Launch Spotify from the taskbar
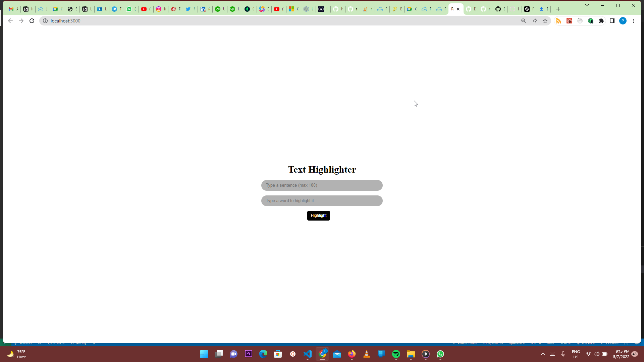Image resolution: width=644 pixels, height=362 pixels. [x=396, y=354]
